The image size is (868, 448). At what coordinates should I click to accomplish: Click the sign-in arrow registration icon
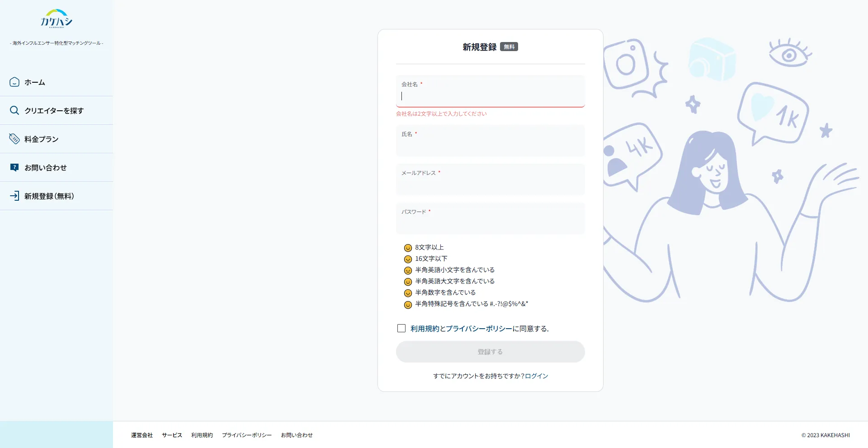[14, 196]
